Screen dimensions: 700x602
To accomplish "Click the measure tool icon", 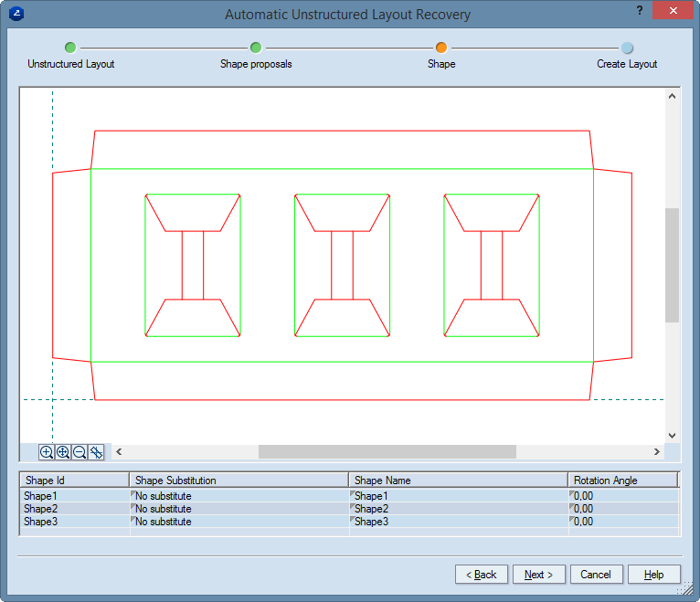I will pos(96,452).
